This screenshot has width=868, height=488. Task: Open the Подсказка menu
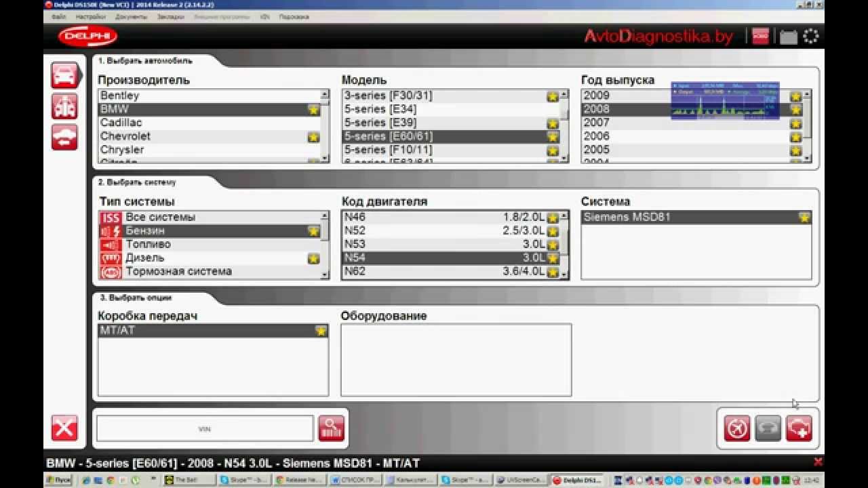(x=294, y=16)
